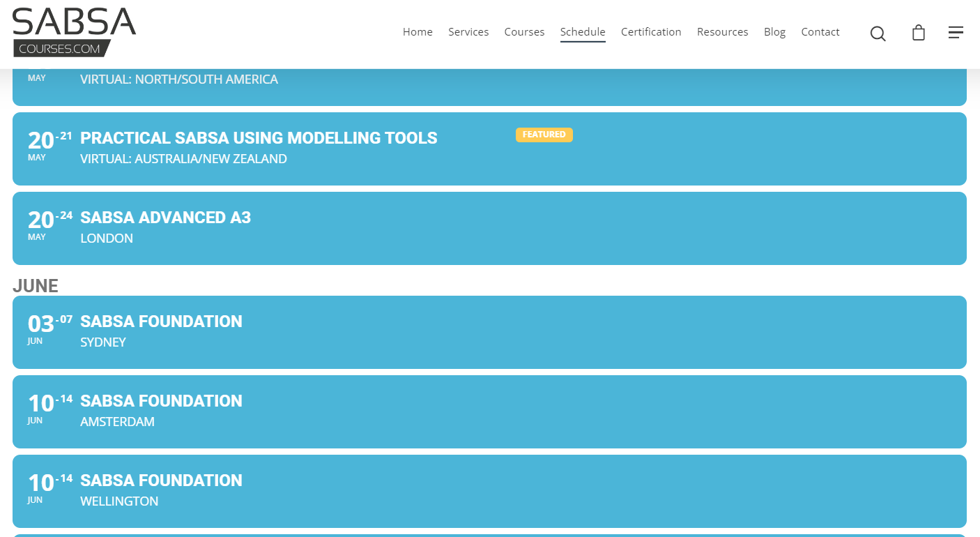Screen dimensions: 980x537
Task: Click the LONDON location text
Action: point(107,239)
